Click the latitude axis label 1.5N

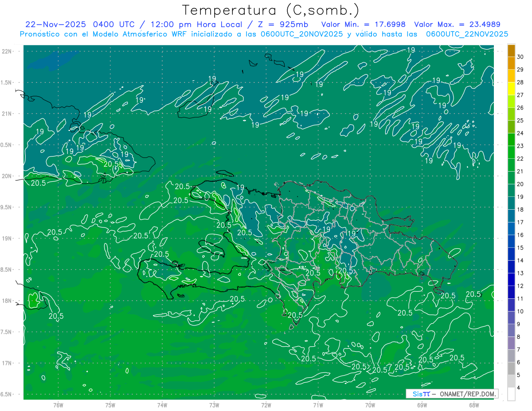[7, 82]
